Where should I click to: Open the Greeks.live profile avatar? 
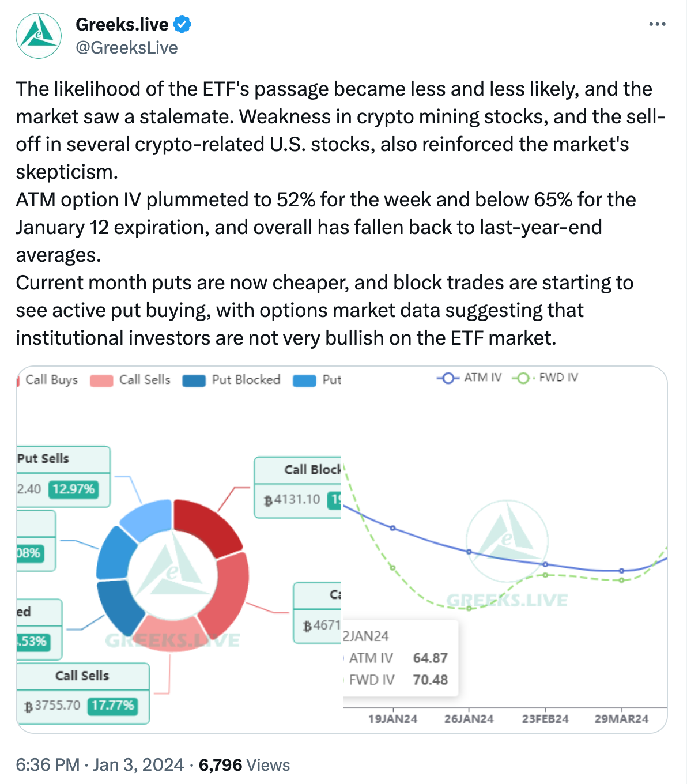[x=39, y=36]
